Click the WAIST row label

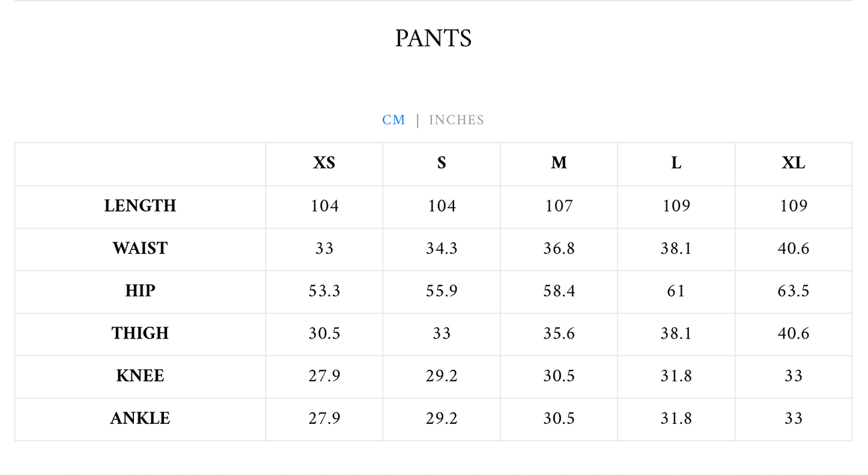tap(140, 249)
